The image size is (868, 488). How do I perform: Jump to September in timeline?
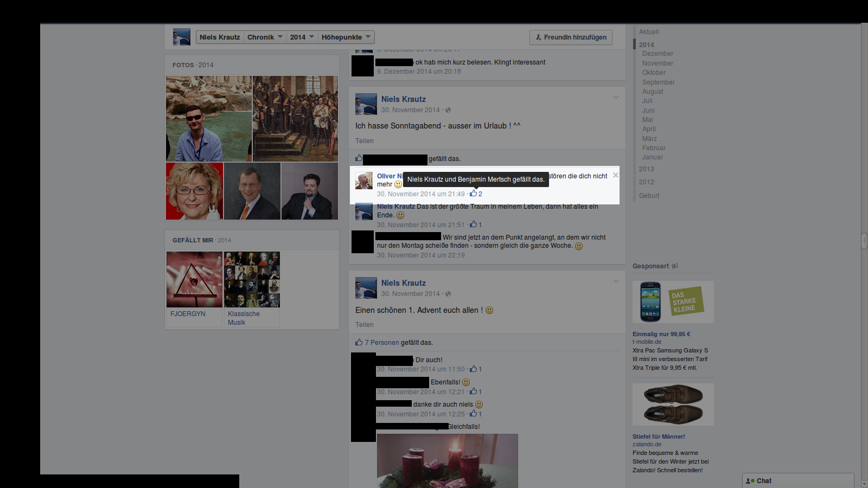(x=659, y=82)
